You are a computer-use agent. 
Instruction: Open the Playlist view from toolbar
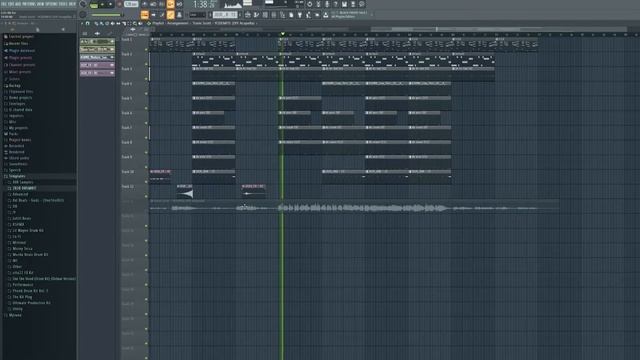tap(248, 15)
